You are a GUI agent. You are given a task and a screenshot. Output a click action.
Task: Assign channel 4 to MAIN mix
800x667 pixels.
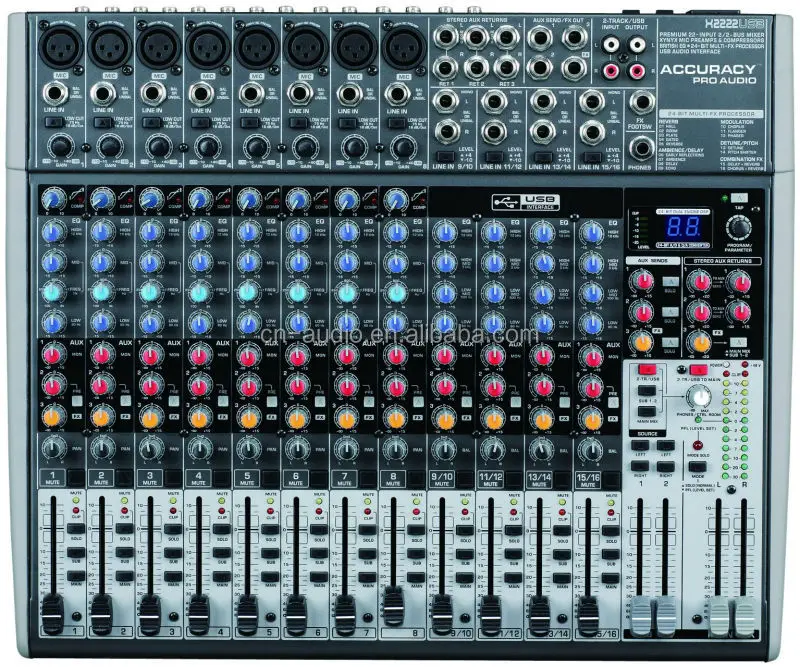[x=222, y=577]
